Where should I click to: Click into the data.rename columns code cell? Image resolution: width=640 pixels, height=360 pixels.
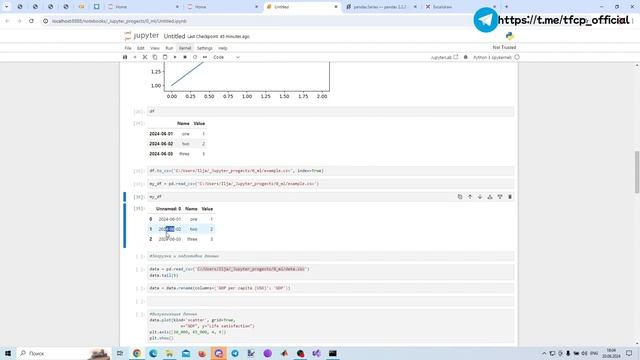[x=331, y=288]
